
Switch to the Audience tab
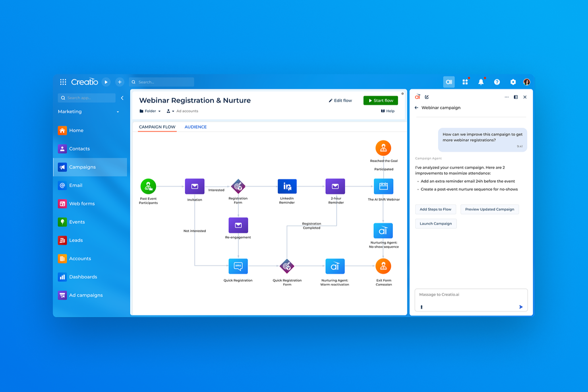[195, 127]
